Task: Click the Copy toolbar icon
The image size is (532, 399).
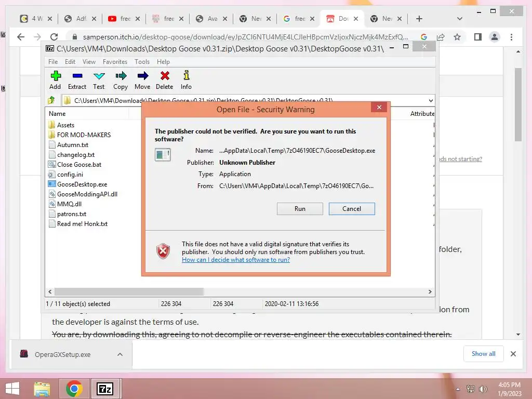Action: coord(121,80)
